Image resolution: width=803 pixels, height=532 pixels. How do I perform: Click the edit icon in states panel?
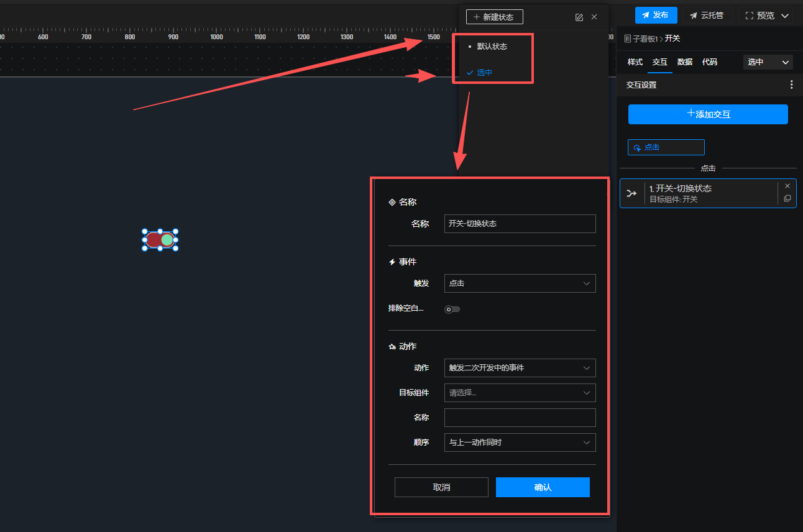tap(579, 17)
